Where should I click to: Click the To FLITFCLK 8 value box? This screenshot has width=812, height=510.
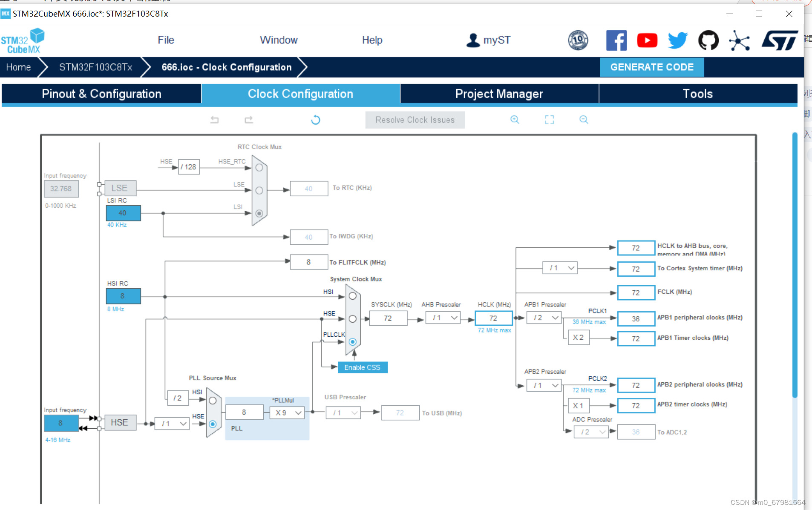tap(309, 262)
